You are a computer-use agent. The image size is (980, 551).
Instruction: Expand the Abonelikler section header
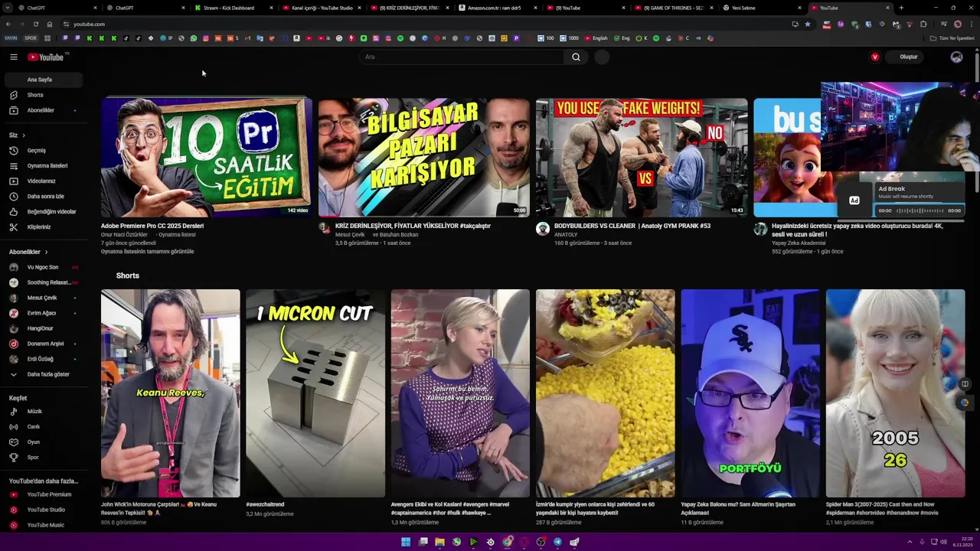(x=28, y=252)
